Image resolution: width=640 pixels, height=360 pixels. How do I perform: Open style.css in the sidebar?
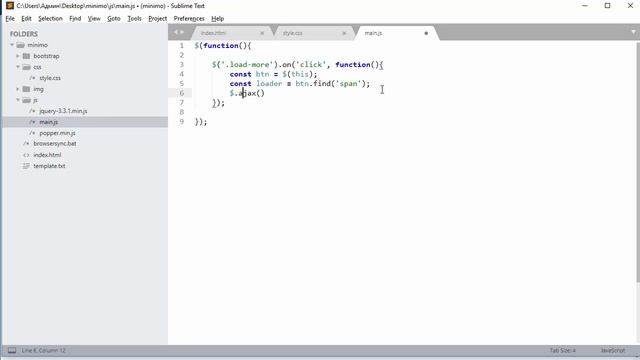tap(50, 78)
